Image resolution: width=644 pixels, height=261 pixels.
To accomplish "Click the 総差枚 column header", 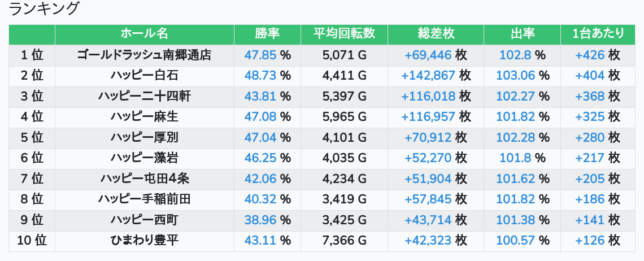I will pyautogui.click(x=436, y=34).
